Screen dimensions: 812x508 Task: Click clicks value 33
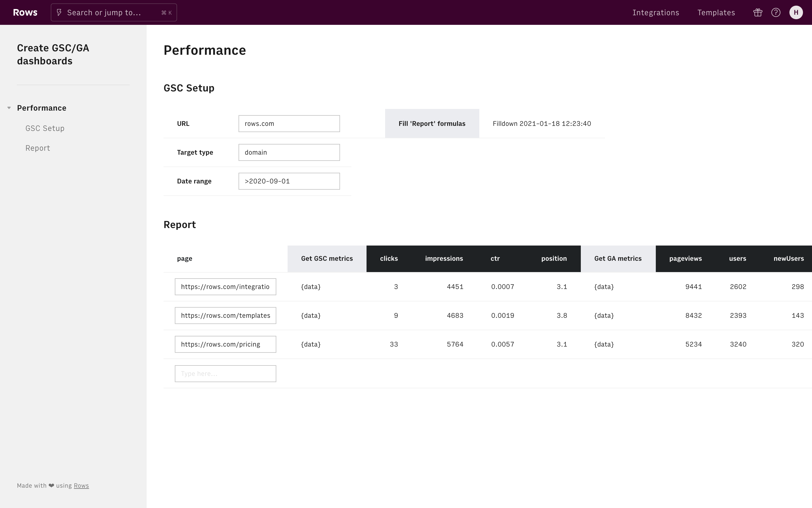[x=394, y=344]
